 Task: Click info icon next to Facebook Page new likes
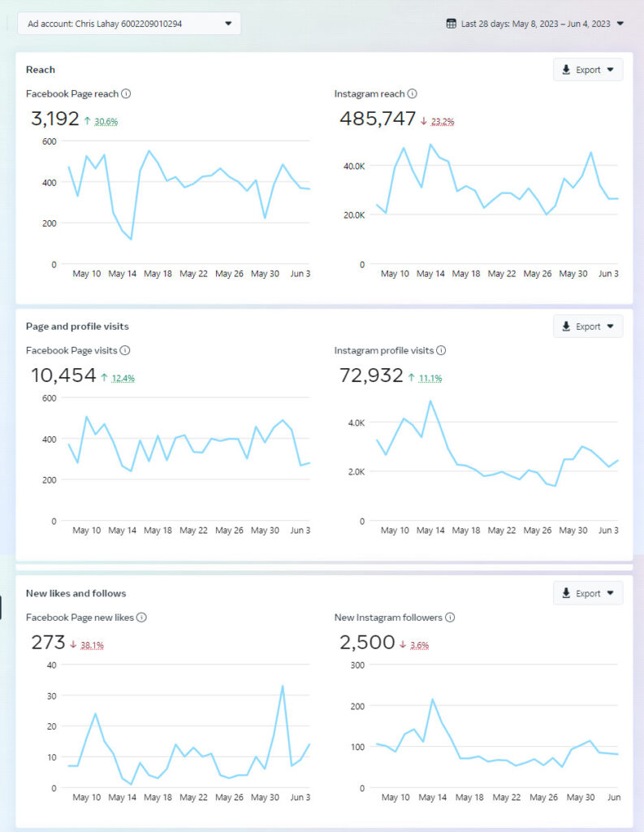coord(141,617)
